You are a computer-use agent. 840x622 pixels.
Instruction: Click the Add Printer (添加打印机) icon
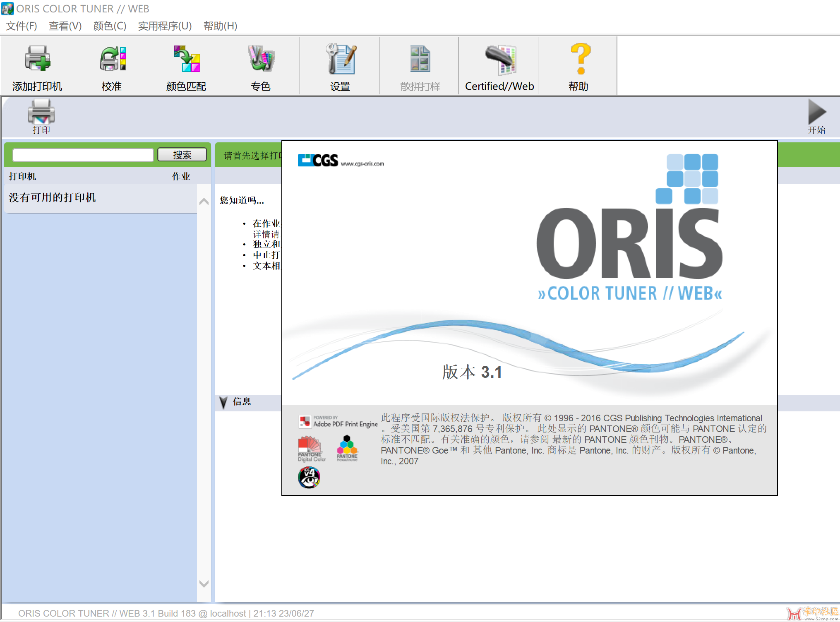point(37,59)
